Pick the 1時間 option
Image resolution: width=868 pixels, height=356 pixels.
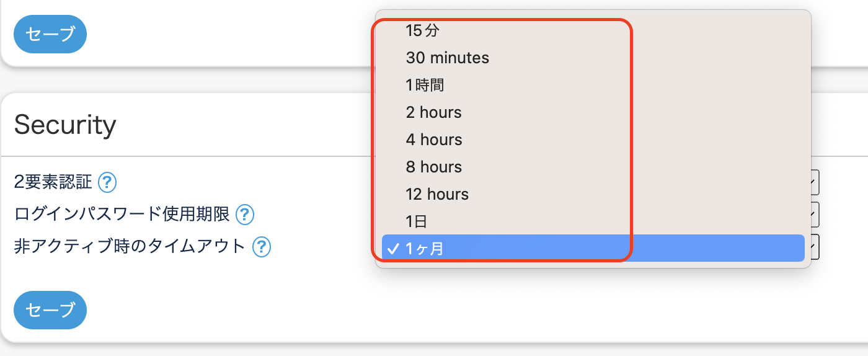tap(425, 86)
